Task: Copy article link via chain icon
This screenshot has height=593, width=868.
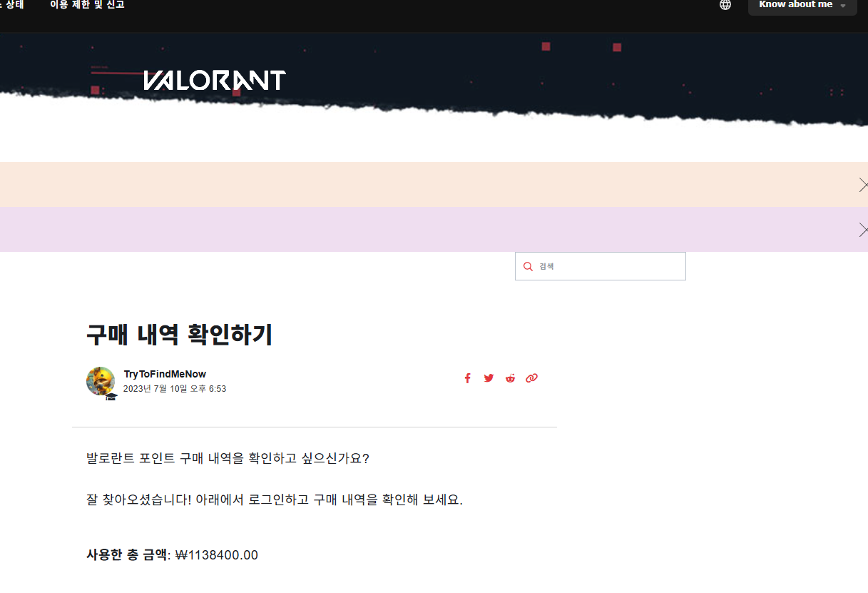Action: click(531, 378)
